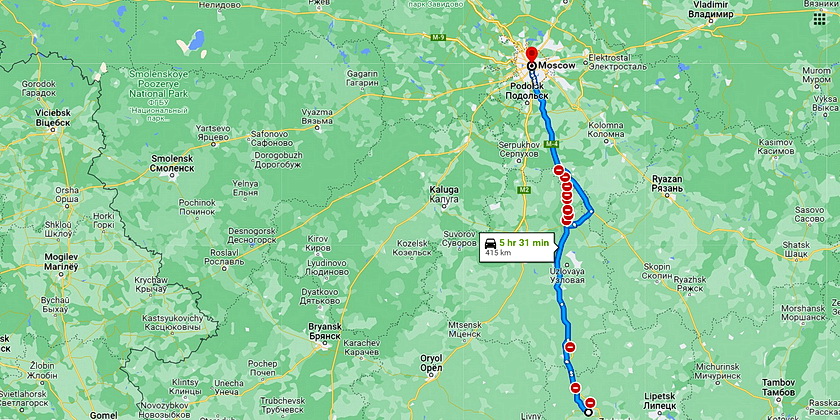Click the white route start circle near Lipetsk

(x=588, y=412)
